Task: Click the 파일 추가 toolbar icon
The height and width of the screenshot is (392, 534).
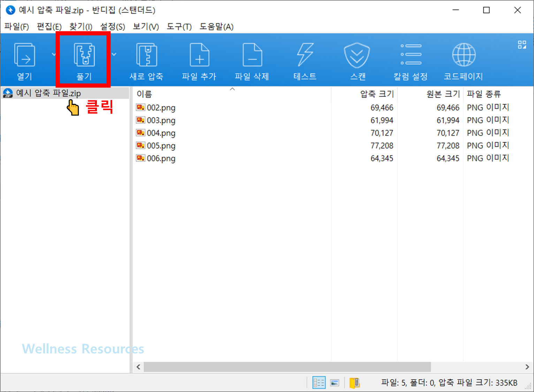Action: pos(199,55)
